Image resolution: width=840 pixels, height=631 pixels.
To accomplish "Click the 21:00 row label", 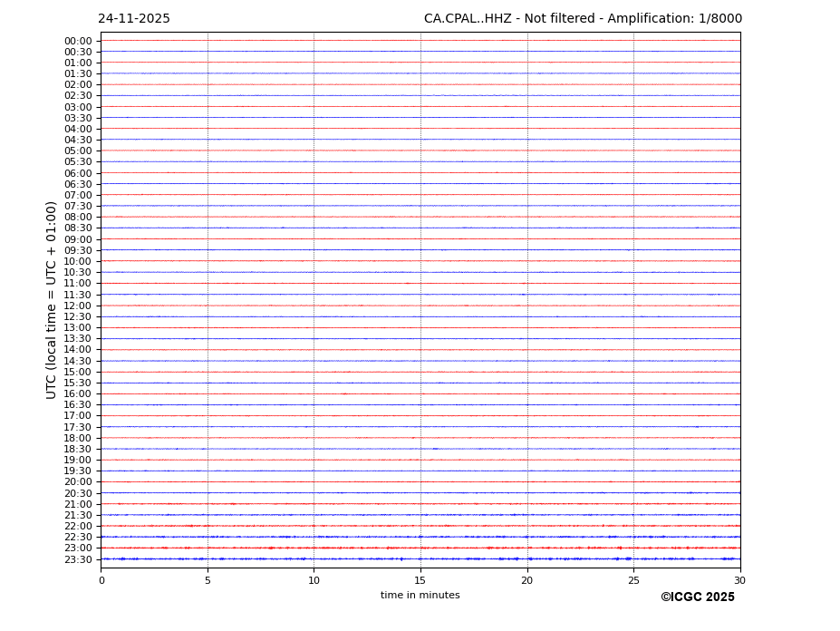I will coord(78,504).
